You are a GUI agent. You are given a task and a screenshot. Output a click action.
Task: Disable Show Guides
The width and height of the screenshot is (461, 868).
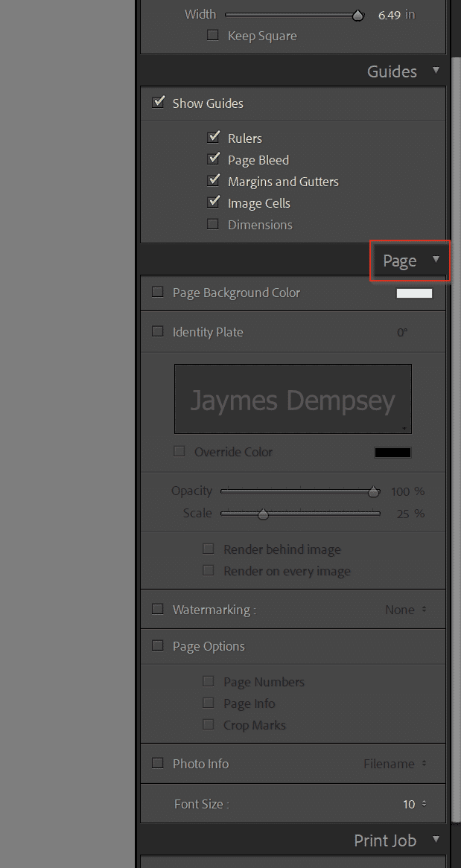(158, 101)
